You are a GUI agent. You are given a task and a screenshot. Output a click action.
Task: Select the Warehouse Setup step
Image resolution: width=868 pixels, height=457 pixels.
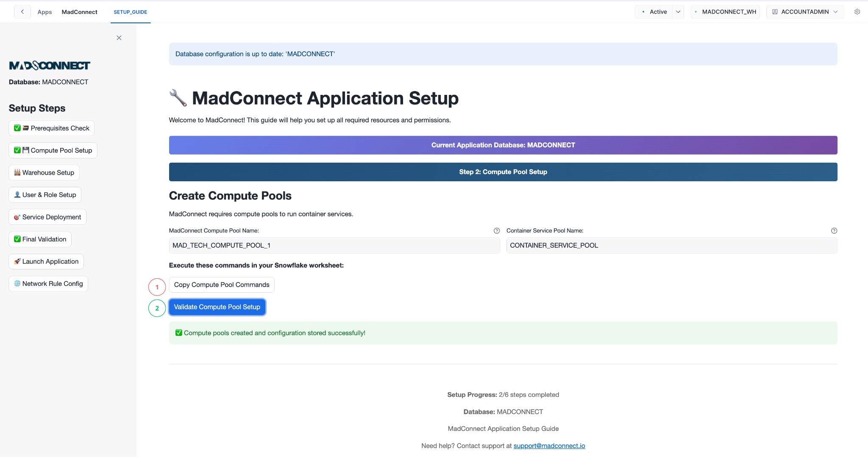pos(44,173)
